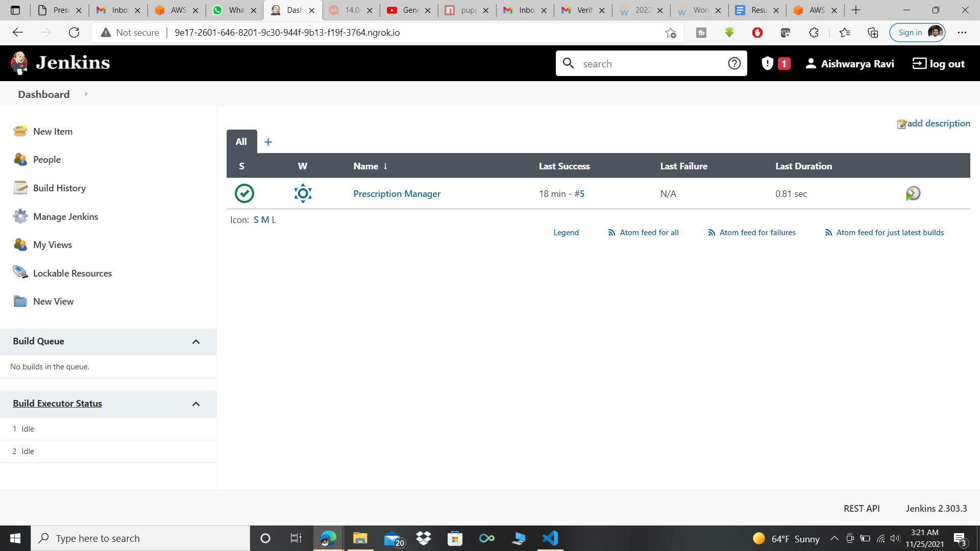
Task: Open New Item from the sidebar
Action: point(53,131)
